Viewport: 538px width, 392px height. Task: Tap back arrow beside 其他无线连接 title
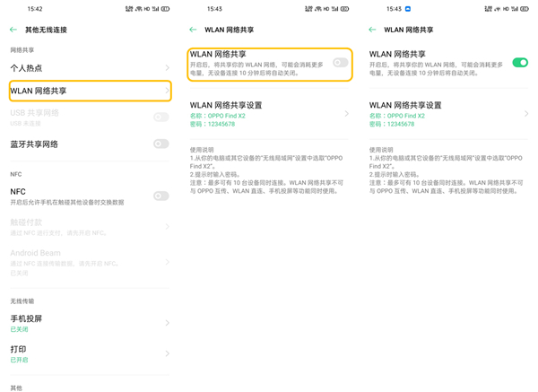click(x=13, y=30)
